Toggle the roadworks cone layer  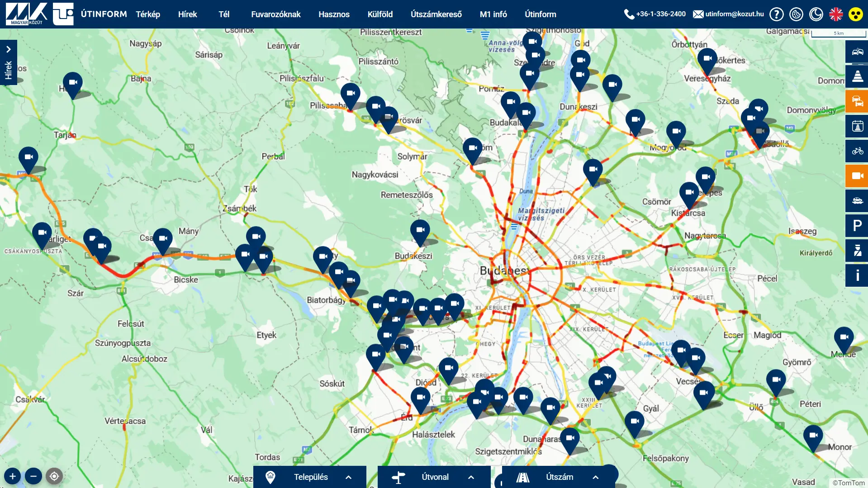[x=857, y=76]
